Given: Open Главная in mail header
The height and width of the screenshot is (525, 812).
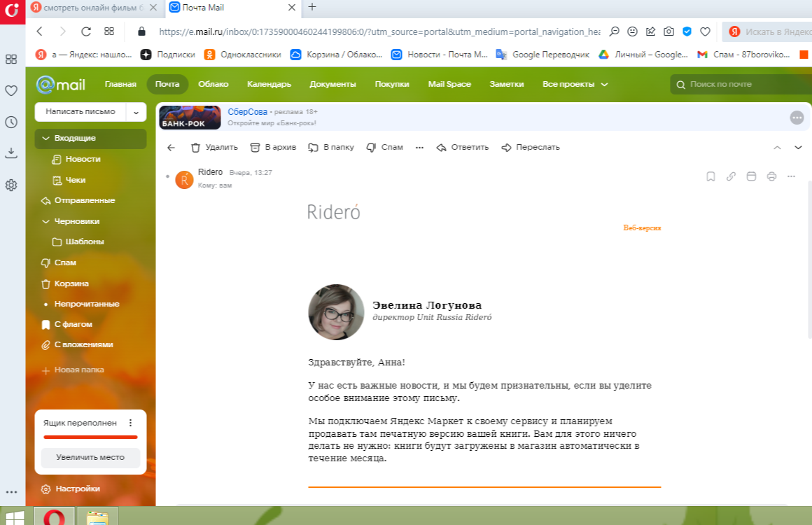Looking at the screenshot, I should tap(120, 84).
